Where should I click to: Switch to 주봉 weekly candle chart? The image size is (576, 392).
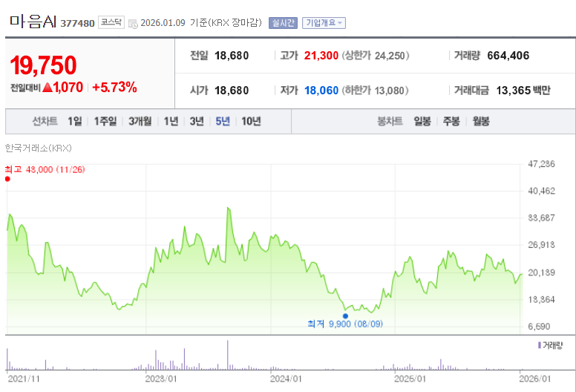(451, 121)
